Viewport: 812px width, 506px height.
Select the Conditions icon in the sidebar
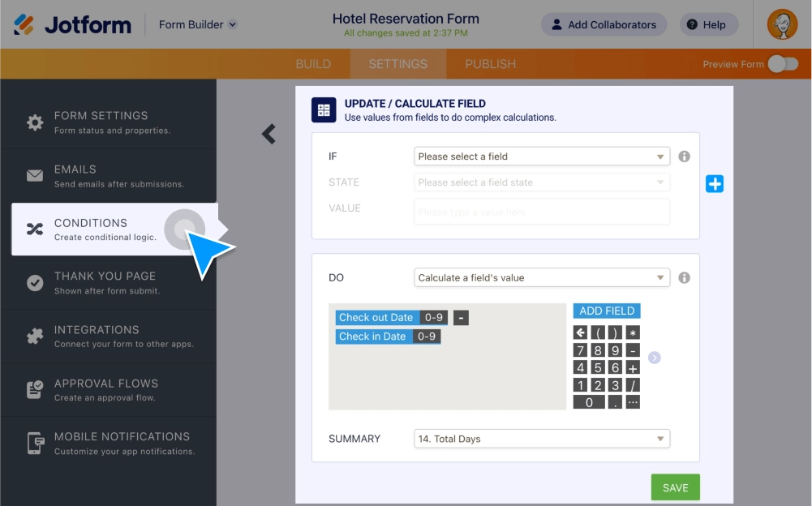[34, 229]
